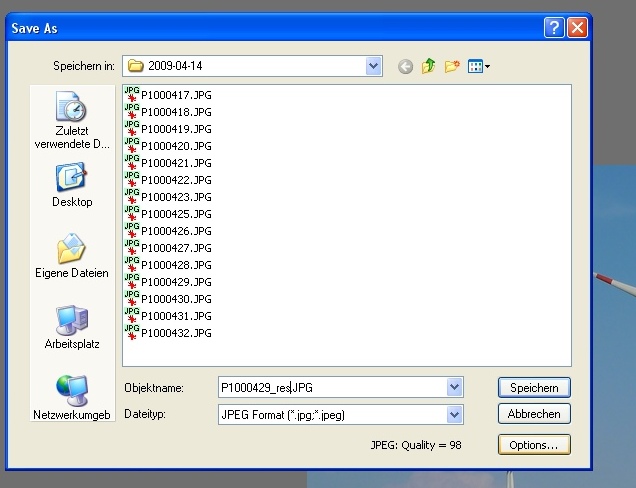
Task: Click the JPG icon of P1000425.JPG
Action: (132, 213)
